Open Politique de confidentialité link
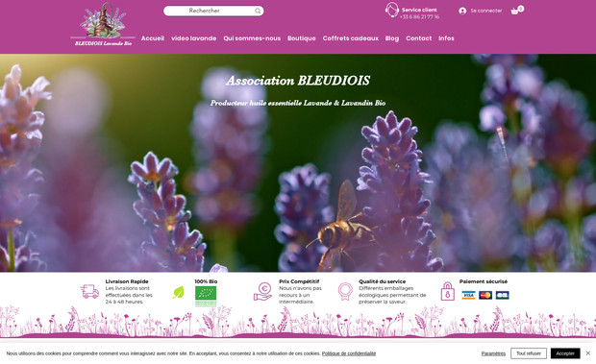Image resolution: width=596 pixels, height=364 pixels. click(349, 353)
